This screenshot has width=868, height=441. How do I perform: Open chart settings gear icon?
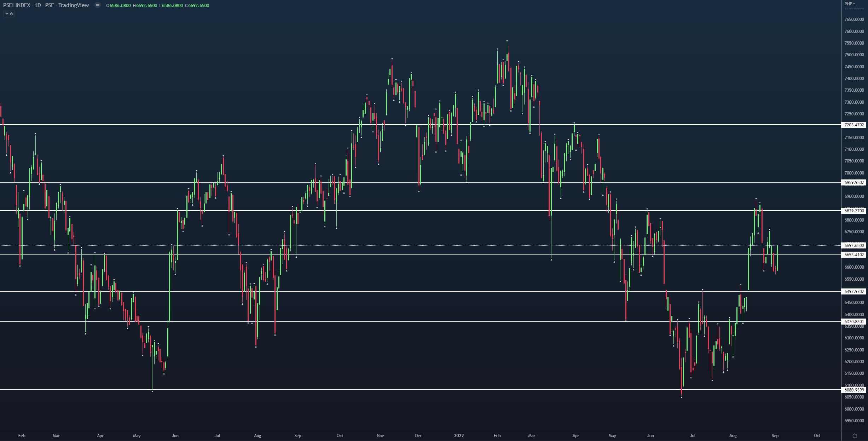tap(855, 436)
